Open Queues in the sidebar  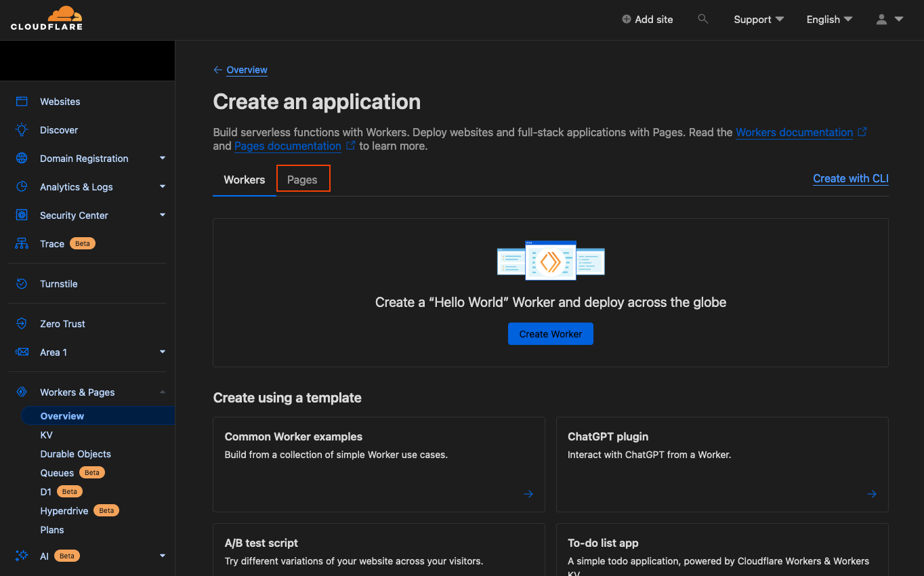[57, 473]
